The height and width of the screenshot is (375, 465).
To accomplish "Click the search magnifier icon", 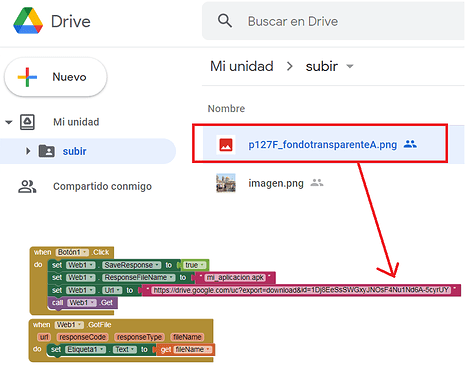I will (225, 21).
